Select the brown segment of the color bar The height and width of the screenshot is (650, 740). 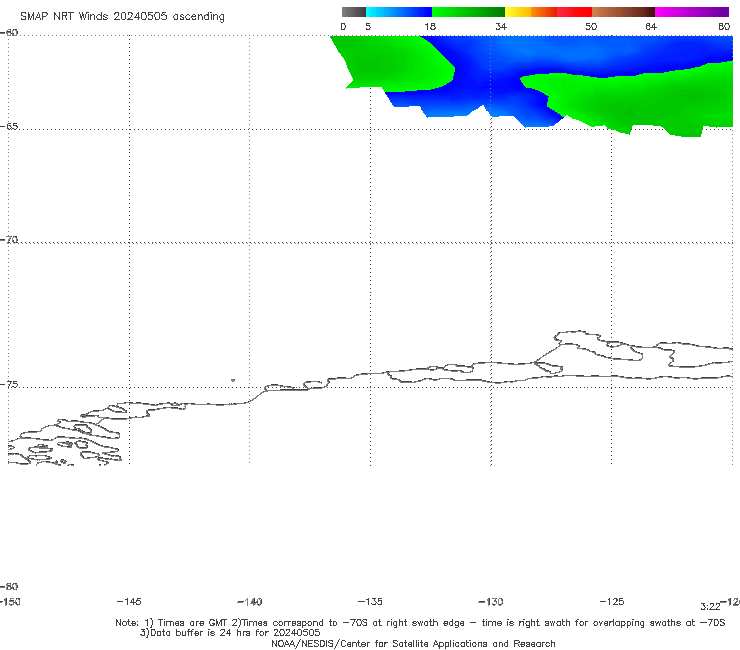tap(623, 12)
